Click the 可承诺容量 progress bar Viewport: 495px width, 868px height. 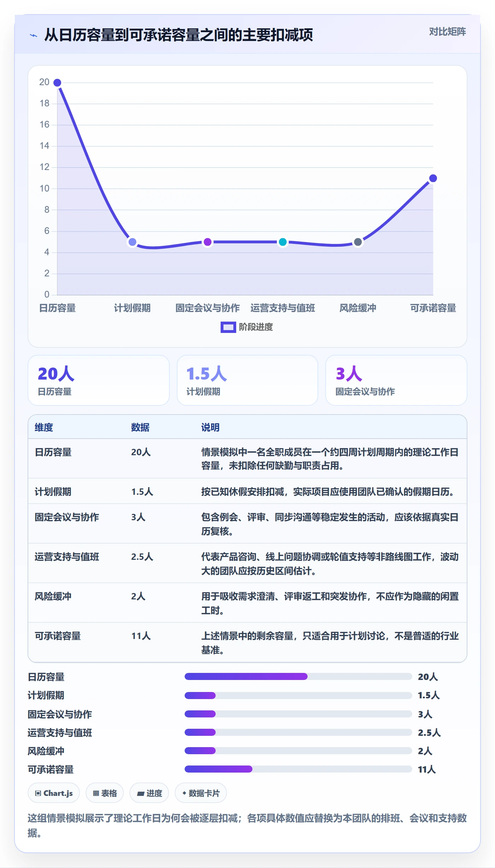point(298,769)
